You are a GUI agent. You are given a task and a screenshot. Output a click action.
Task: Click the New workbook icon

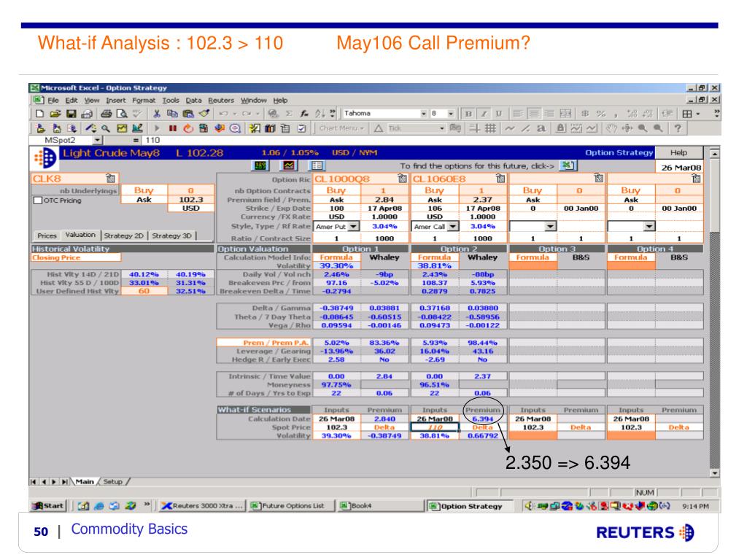39,114
